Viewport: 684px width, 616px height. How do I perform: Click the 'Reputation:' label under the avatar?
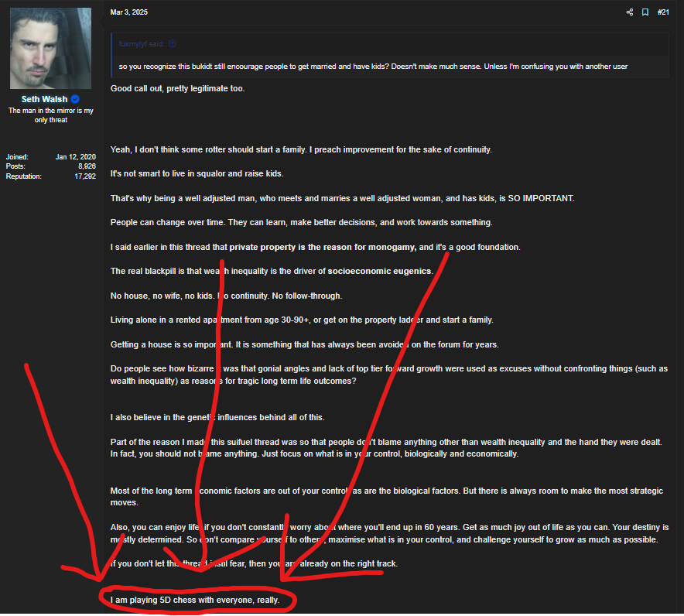(23, 176)
